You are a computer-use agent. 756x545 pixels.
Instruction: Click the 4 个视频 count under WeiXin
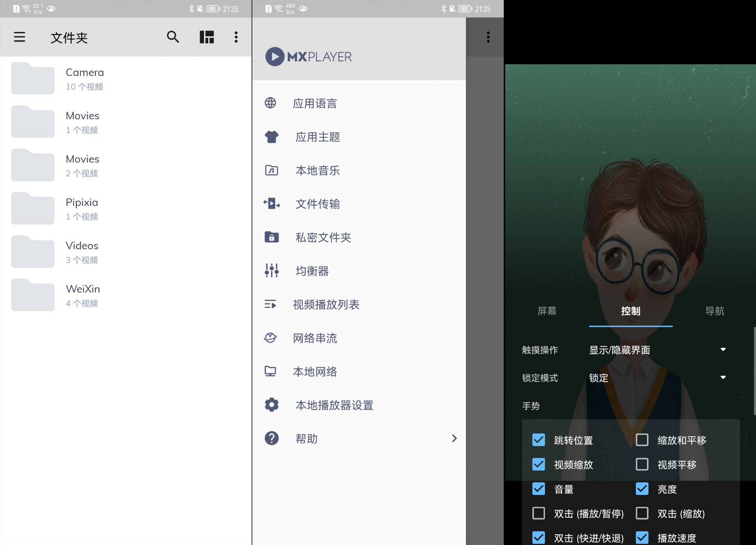82,303
